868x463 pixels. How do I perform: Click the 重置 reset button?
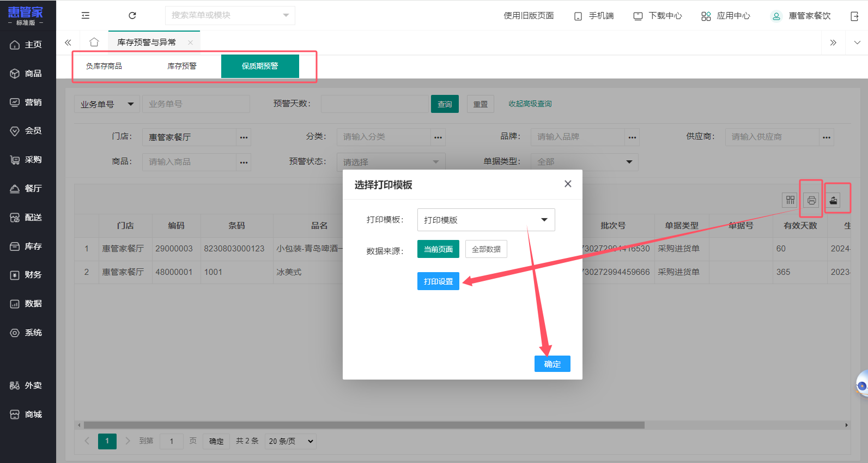click(480, 104)
